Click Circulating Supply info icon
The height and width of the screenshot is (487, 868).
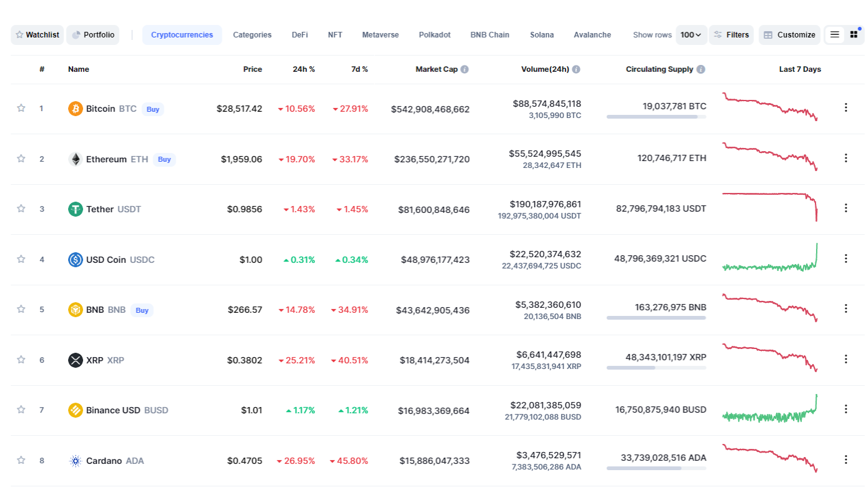tap(701, 69)
